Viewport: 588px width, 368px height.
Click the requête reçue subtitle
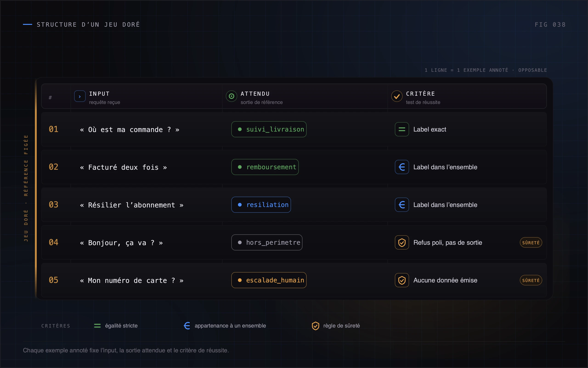pos(105,103)
